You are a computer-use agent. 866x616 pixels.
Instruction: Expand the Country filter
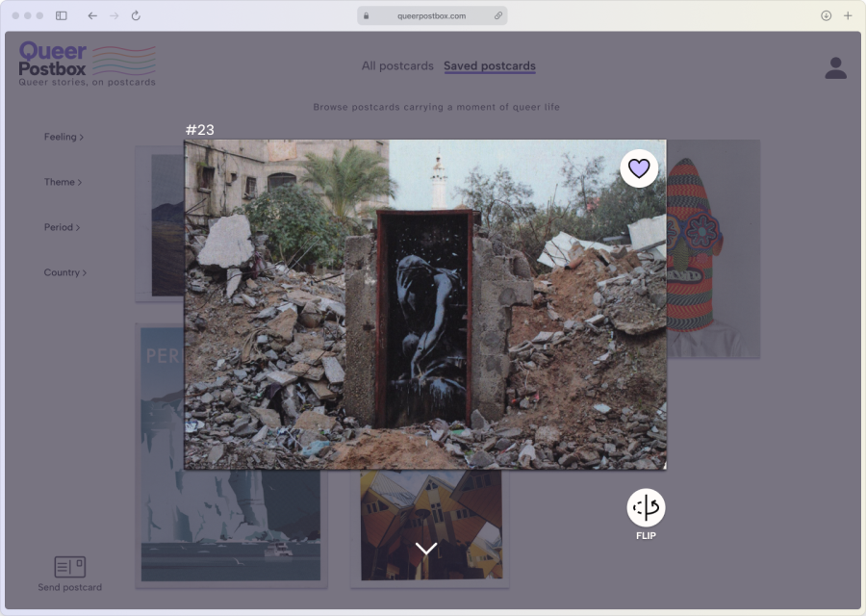[x=65, y=272]
